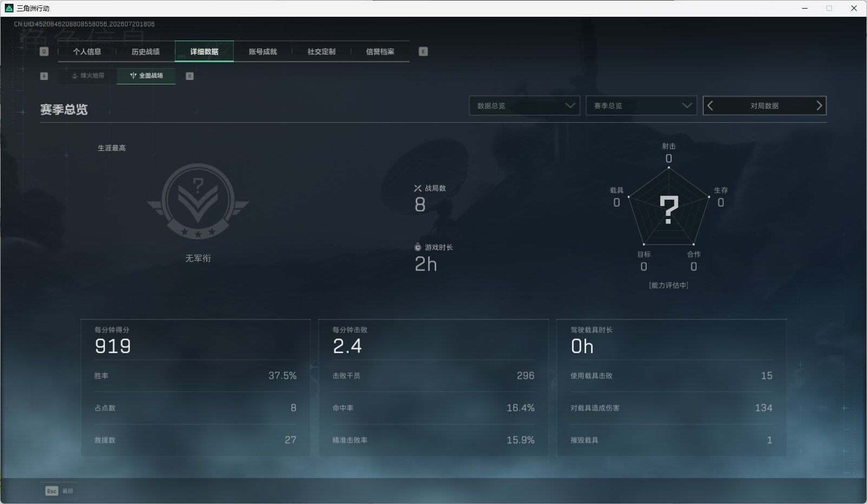Click the 射击 radar axis label
The image size is (867, 504).
[x=669, y=146]
